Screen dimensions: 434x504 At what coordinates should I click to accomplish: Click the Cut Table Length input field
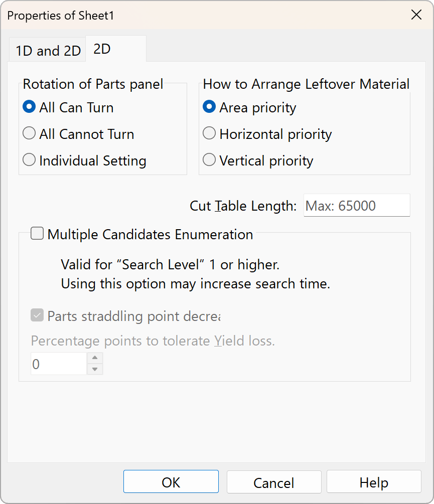point(356,206)
